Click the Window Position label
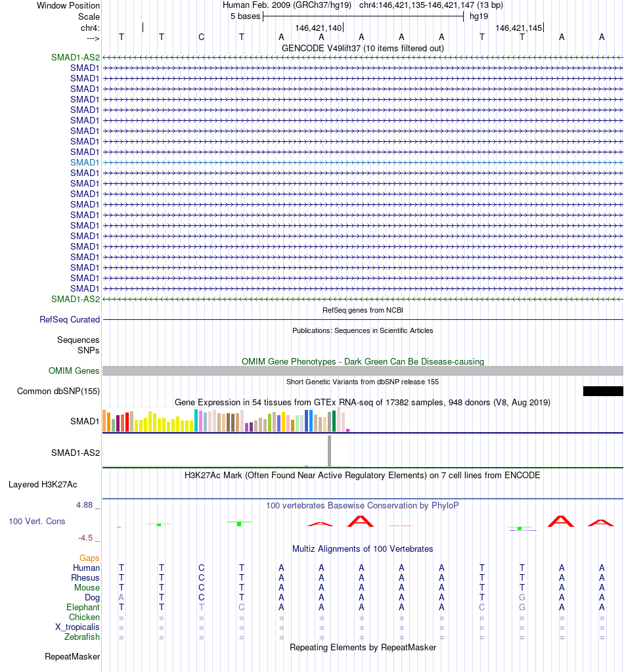This screenshot has height=672, width=624. pyautogui.click(x=68, y=5)
